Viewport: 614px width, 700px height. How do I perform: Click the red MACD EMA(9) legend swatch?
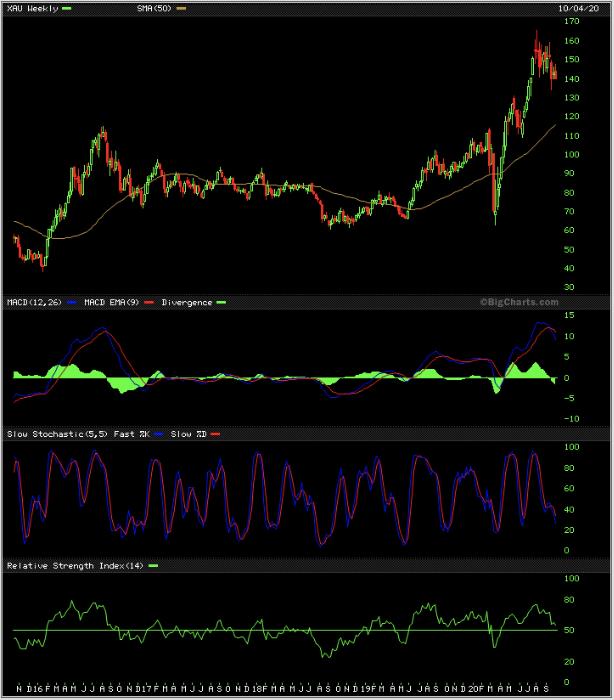pos(149,302)
